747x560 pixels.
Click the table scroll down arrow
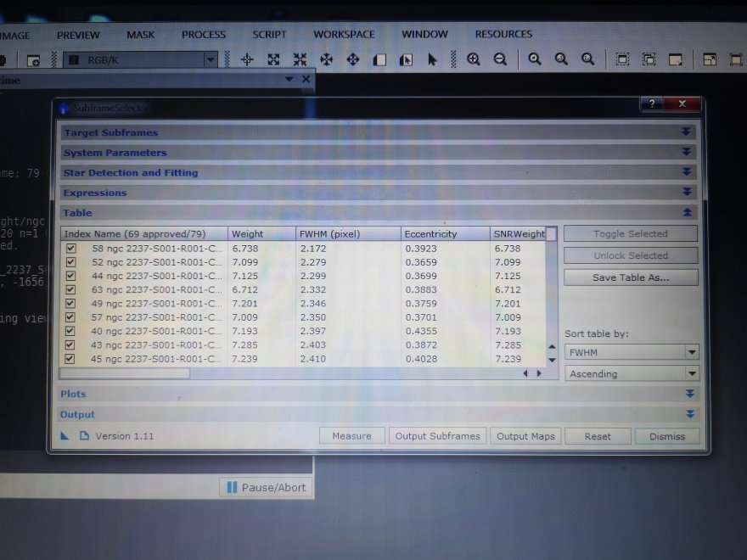click(x=552, y=360)
